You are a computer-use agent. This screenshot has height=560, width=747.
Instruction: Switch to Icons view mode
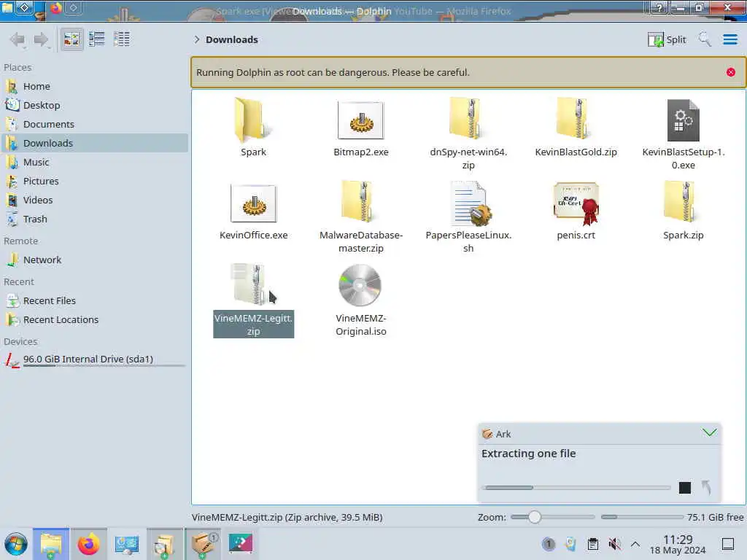click(x=71, y=39)
